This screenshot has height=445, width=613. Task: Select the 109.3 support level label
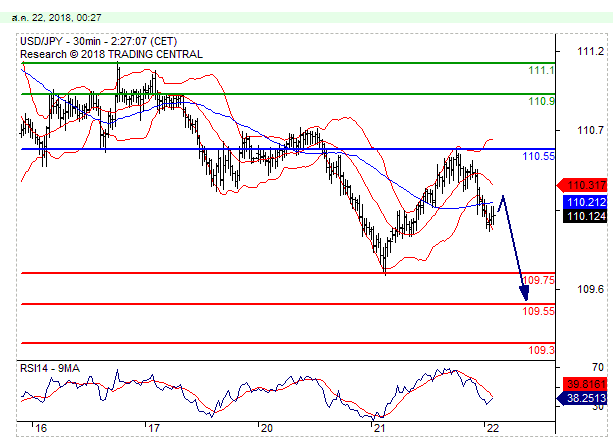pyautogui.click(x=541, y=350)
